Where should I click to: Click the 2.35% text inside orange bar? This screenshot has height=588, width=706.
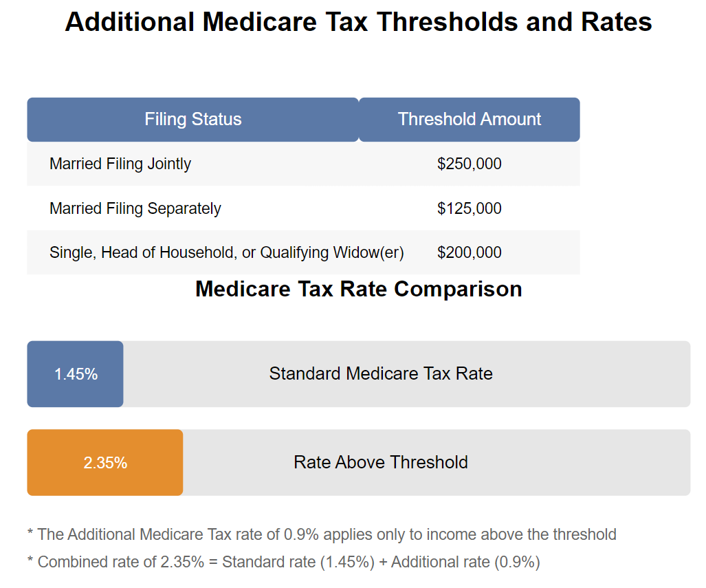[x=105, y=464]
